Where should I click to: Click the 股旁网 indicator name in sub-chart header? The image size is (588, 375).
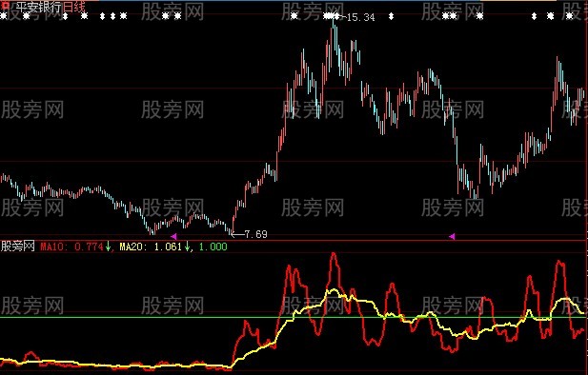(x=17, y=247)
